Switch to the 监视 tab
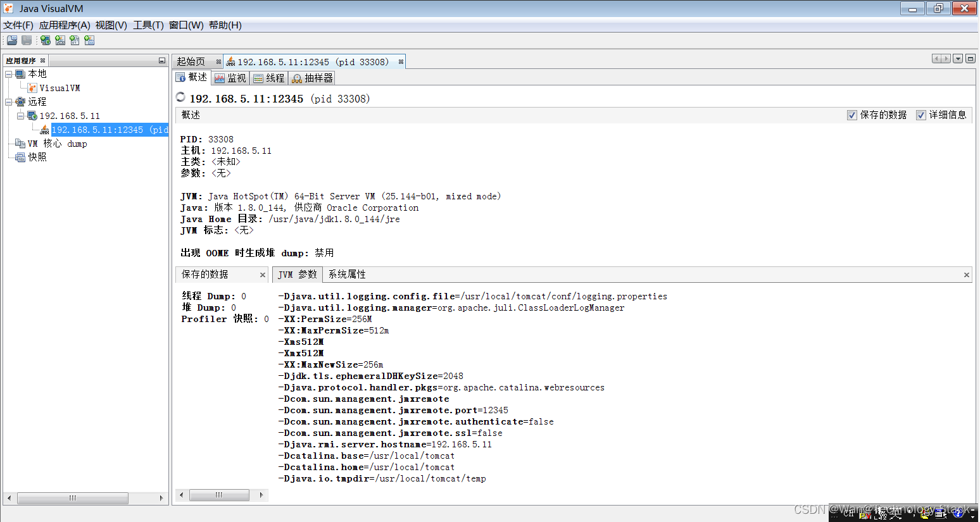Screen dimensions: 980x522 click(230, 78)
